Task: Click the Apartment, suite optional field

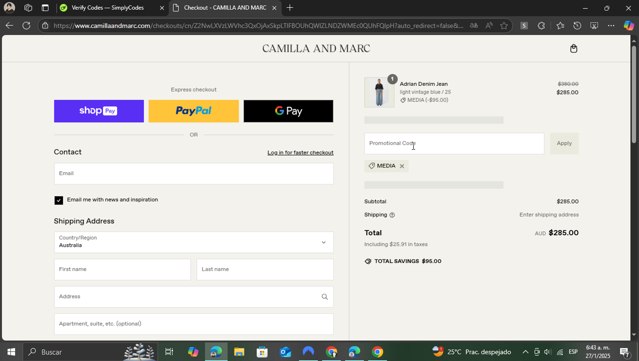Action: tap(194, 324)
